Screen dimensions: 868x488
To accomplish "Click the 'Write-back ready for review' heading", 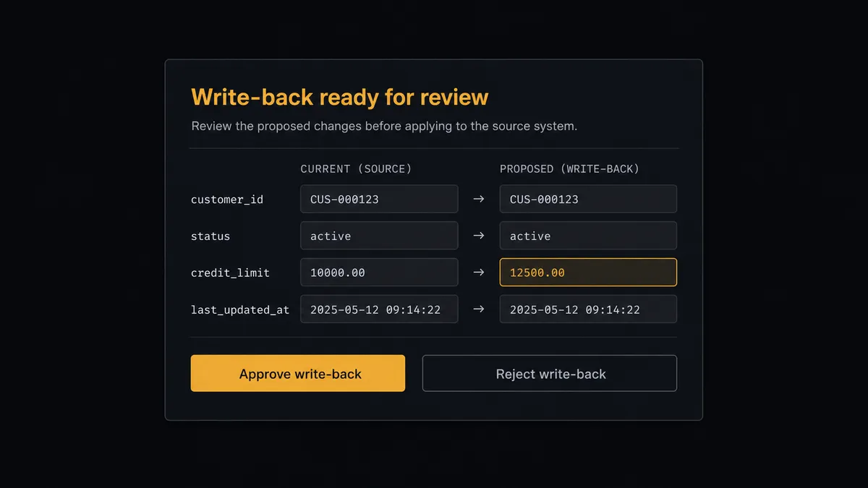I will pos(340,97).
